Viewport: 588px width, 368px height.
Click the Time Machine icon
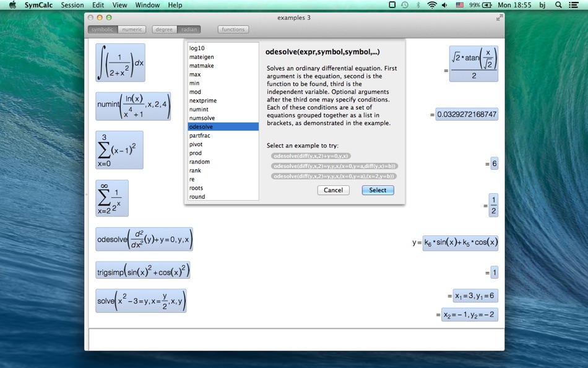coord(405,5)
